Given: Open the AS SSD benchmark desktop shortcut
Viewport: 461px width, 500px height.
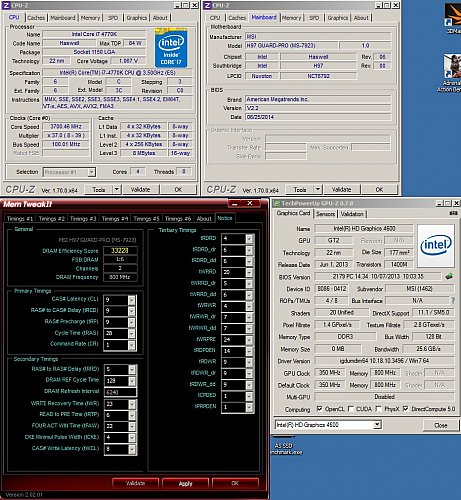Looking at the screenshot, I should point(286,446).
